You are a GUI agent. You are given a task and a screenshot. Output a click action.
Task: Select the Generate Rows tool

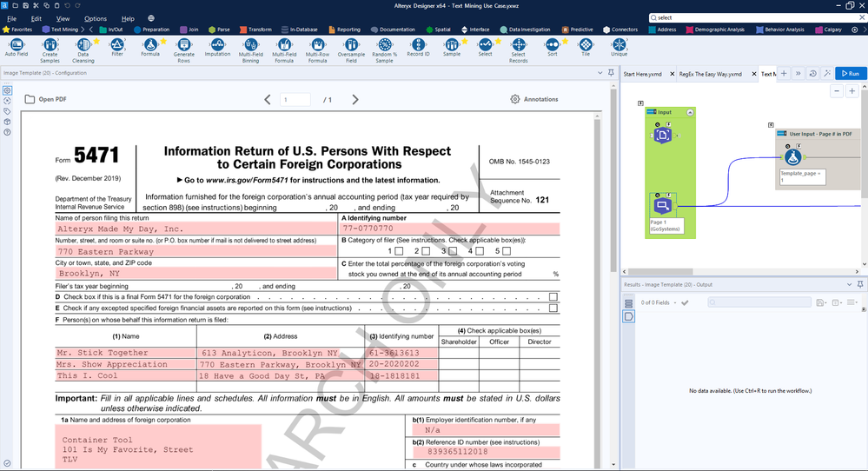tap(184, 50)
